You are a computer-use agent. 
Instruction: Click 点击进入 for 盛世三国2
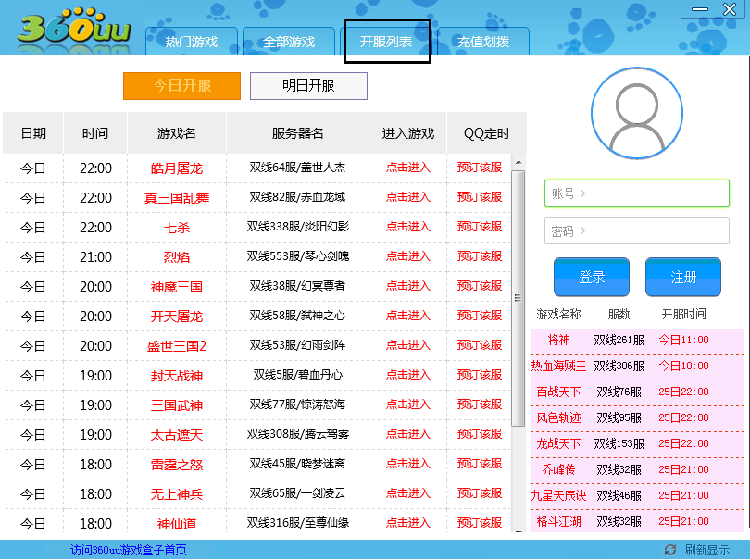[x=408, y=345]
